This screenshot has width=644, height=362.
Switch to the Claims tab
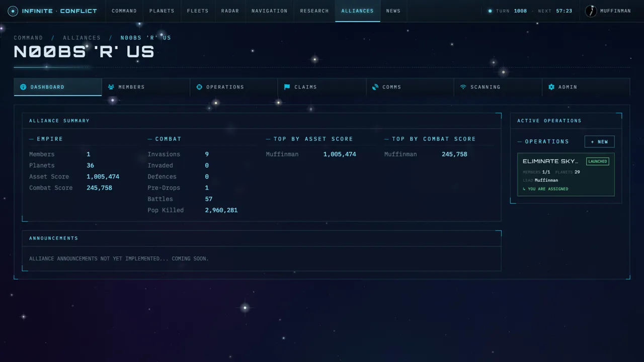click(x=322, y=87)
